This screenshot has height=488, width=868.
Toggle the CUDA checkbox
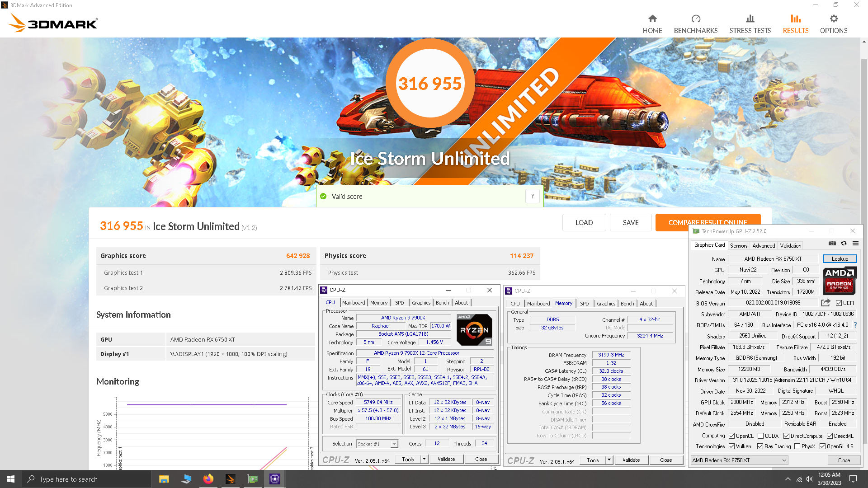[760, 436]
